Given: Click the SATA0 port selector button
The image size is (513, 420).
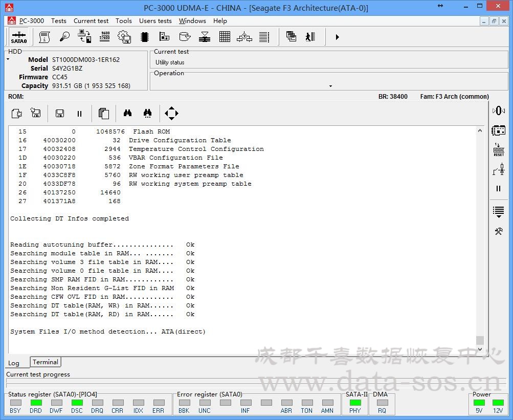Looking at the screenshot, I should point(19,37).
